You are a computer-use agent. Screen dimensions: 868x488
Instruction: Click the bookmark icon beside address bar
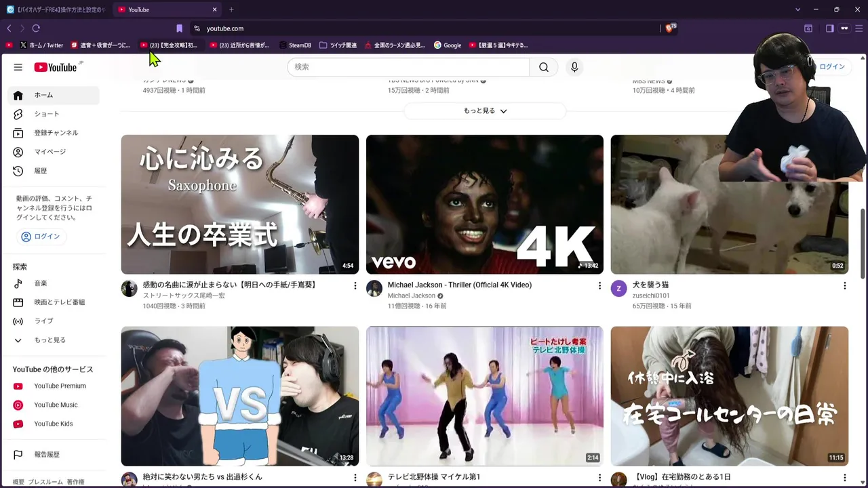pos(179,28)
